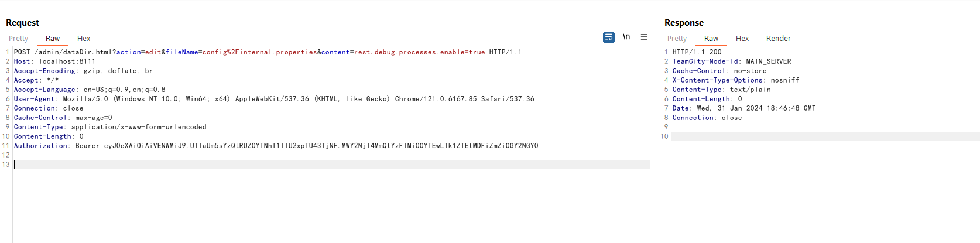Place cursor in the POST request line
Viewport: 980px width, 243px height.
268,52
